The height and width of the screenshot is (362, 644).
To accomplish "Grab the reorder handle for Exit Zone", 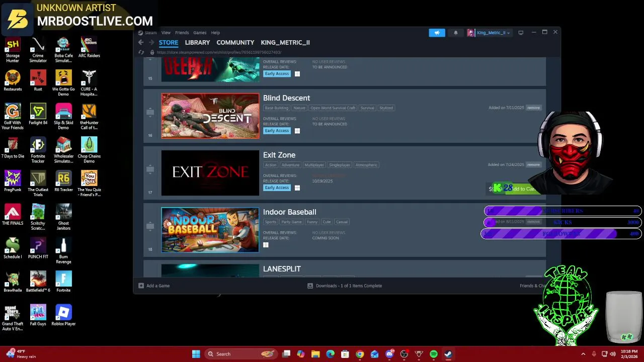I will click(x=150, y=169).
